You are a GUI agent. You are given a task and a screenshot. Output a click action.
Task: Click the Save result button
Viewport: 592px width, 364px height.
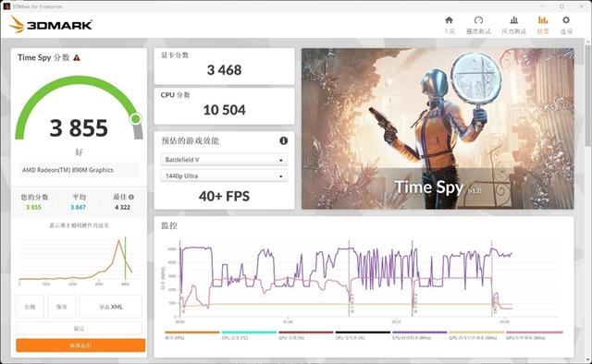[62, 307]
